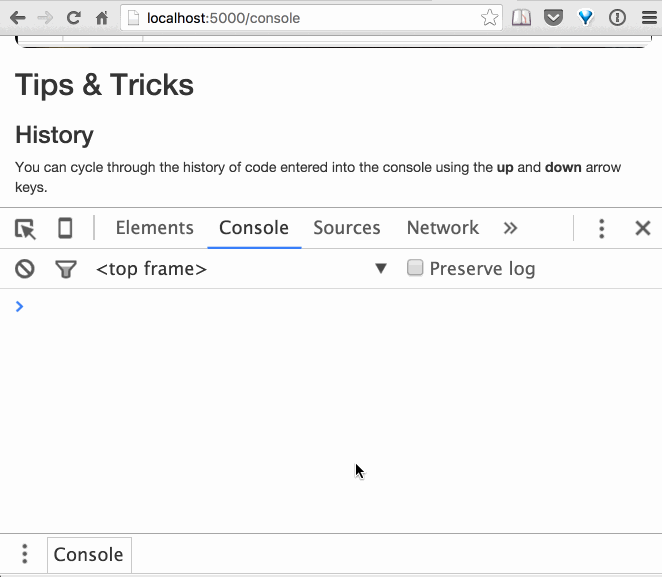The height and width of the screenshot is (577, 662).
Task: Open the drawer three-dot menu
Action: [x=25, y=555]
